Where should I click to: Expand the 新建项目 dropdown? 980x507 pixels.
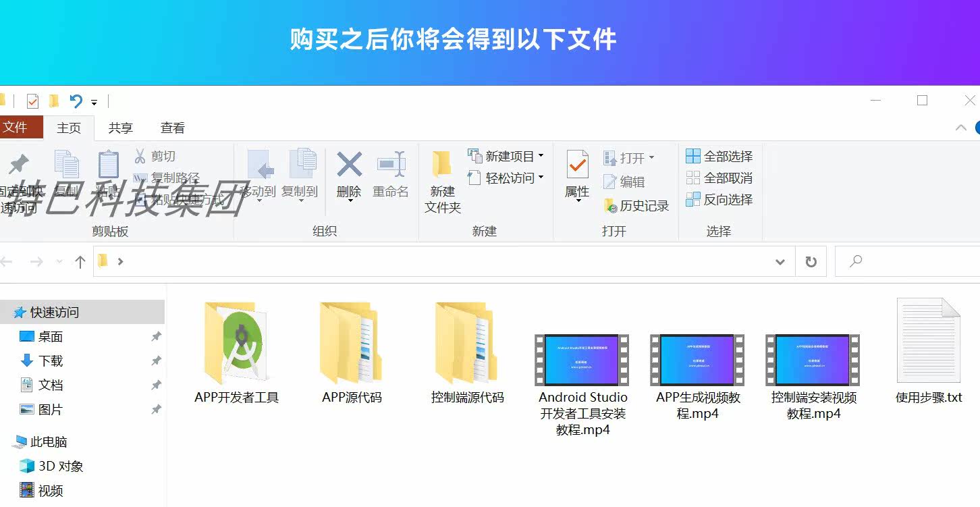pyautogui.click(x=541, y=157)
